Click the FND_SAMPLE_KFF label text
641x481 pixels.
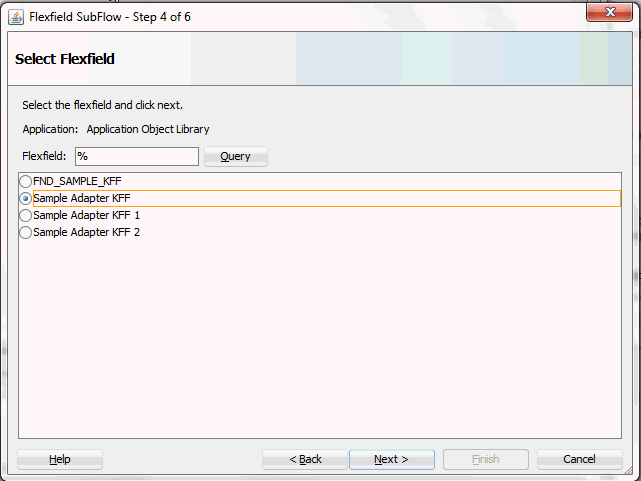77,181
